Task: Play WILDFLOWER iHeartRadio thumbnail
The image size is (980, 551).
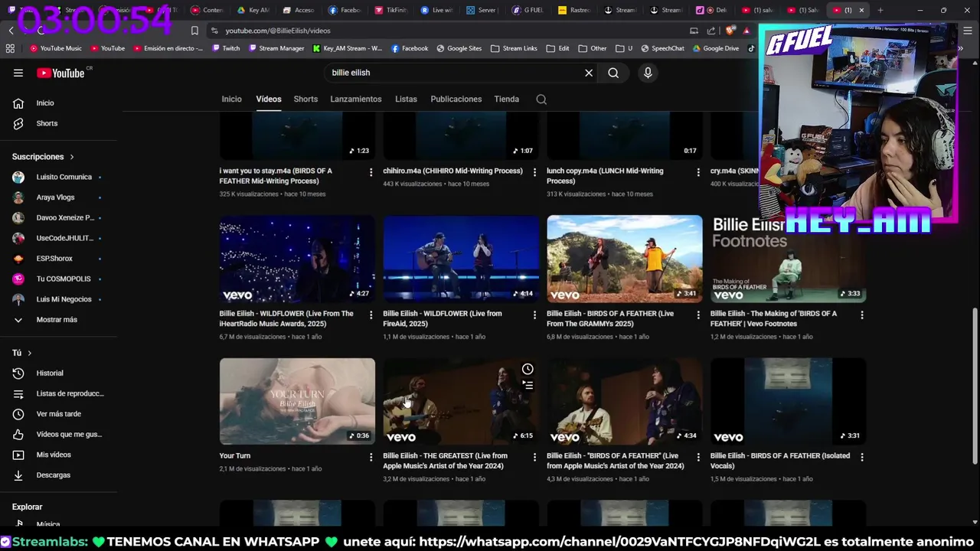Action: click(297, 259)
